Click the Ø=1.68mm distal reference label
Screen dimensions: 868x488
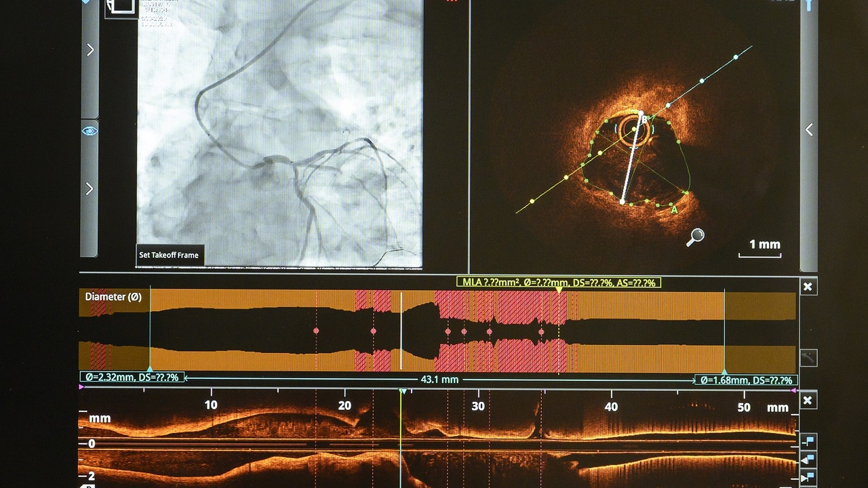tap(745, 380)
